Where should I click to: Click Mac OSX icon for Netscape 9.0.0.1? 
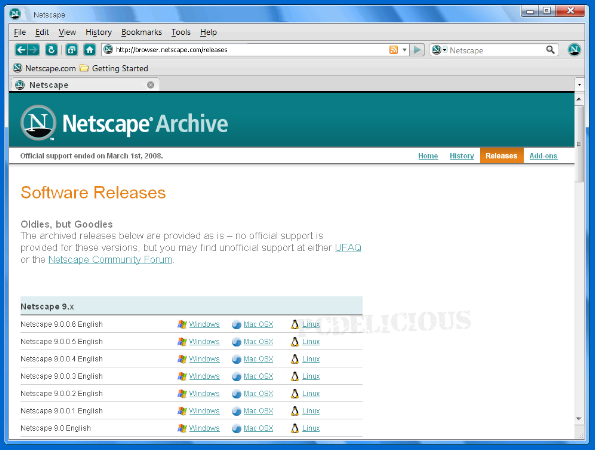pos(236,411)
